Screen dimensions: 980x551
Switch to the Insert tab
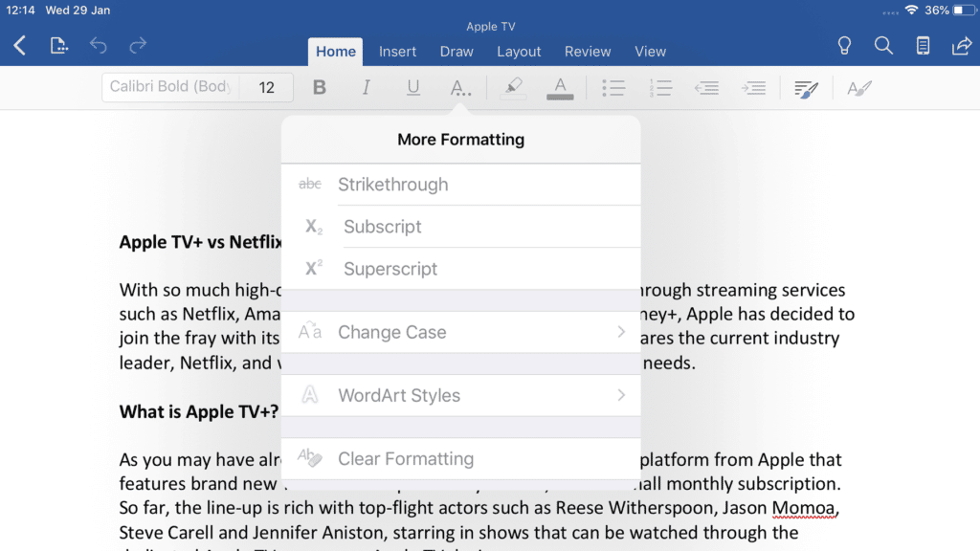[397, 52]
